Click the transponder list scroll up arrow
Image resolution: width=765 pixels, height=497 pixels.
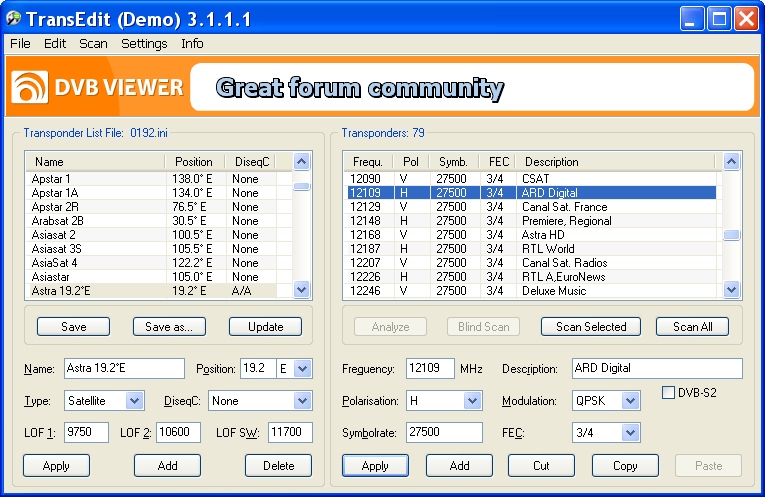click(x=731, y=161)
